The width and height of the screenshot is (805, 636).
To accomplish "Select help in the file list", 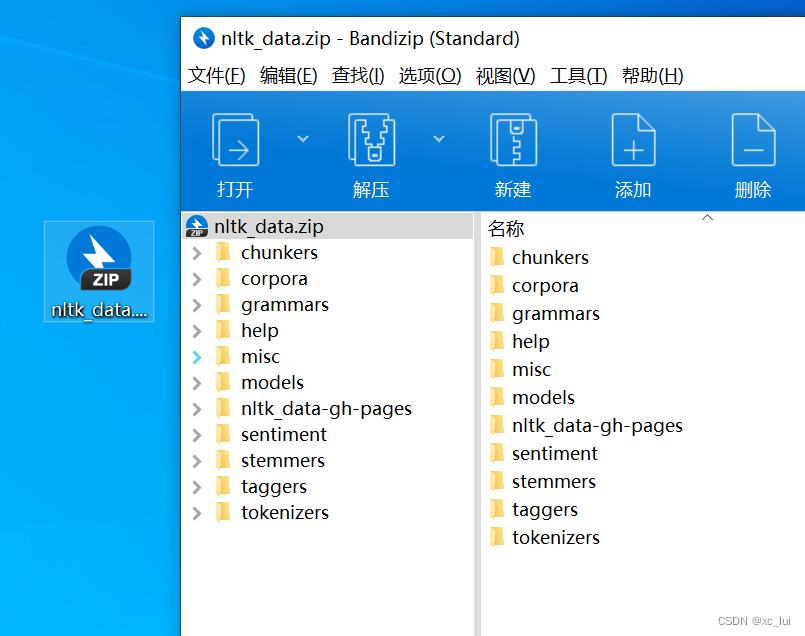I will pos(520,342).
